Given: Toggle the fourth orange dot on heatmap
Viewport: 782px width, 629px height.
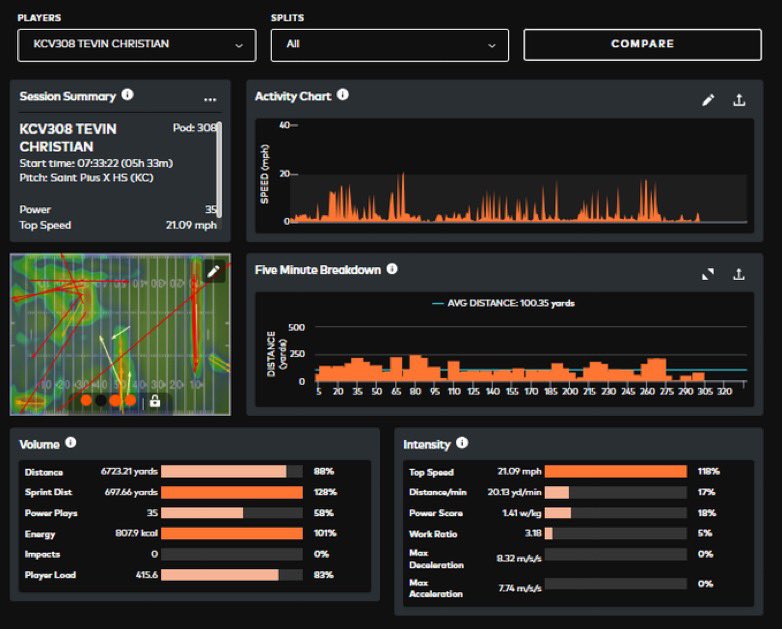Looking at the screenshot, I should click(130, 400).
